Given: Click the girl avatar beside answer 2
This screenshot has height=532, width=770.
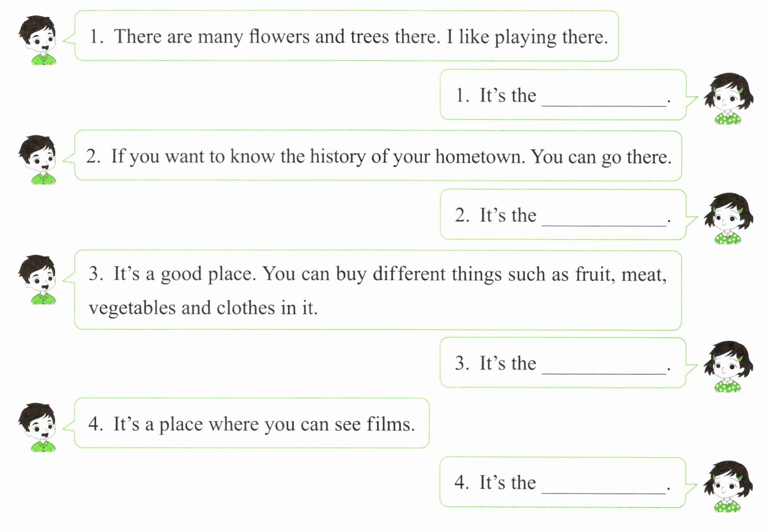Looking at the screenshot, I should (x=728, y=218).
